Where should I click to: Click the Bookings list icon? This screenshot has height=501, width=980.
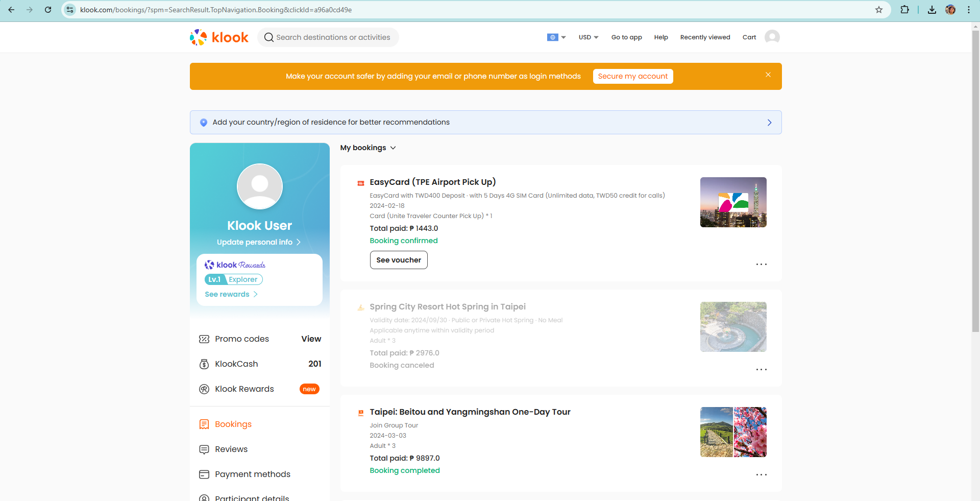tap(204, 424)
